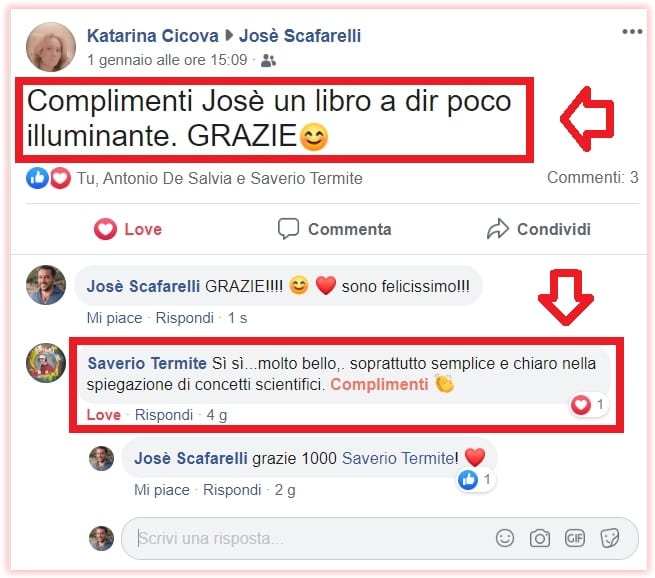Show the Commenti: 3 comment count
The width and height of the screenshot is (655, 578).
[593, 177]
